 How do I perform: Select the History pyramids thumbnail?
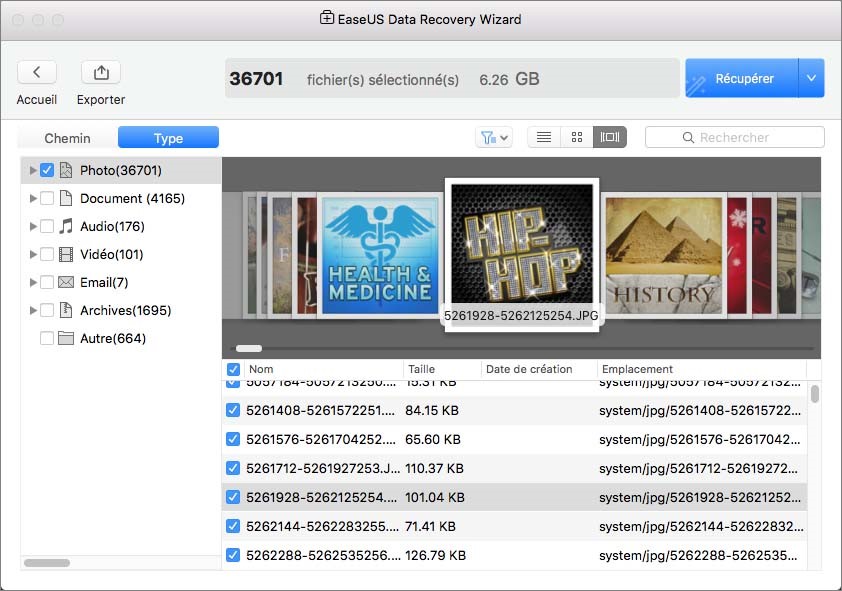(664, 256)
